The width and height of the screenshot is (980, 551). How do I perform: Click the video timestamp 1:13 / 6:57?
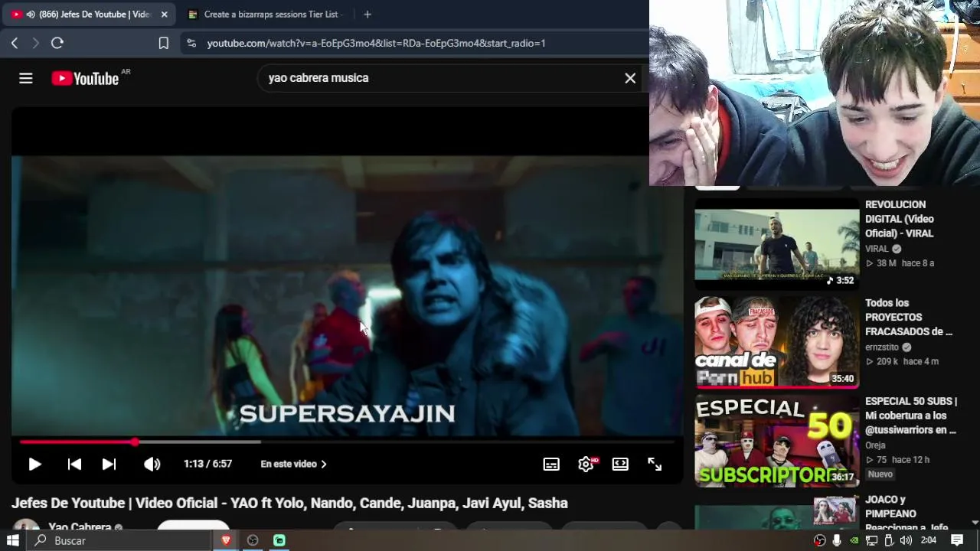point(207,464)
